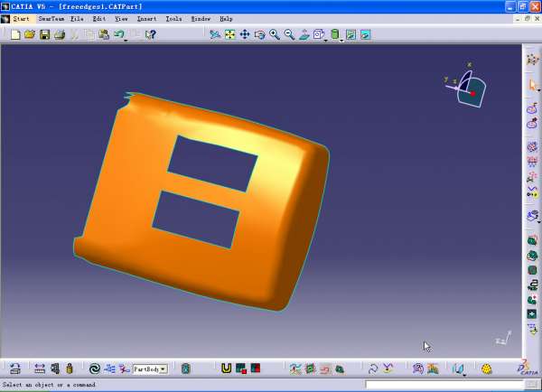542x392 pixels.
Task: Click the green recycle-bin icon in bottom toolbar
Action: tap(185, 369)
